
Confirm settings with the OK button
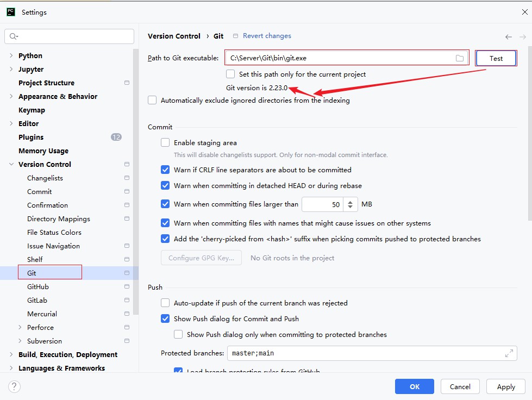tap(414, 386)
